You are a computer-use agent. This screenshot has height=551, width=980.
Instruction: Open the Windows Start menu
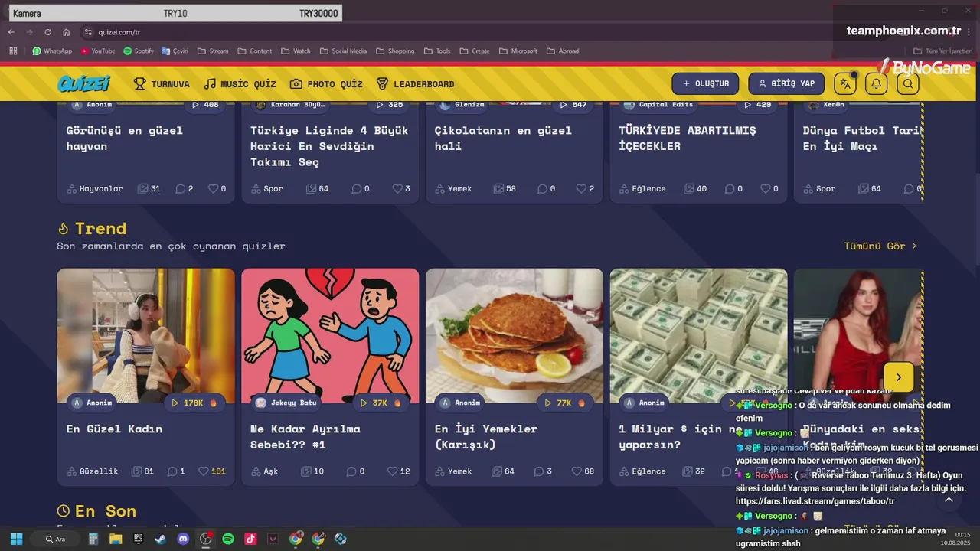pos(16,539)
